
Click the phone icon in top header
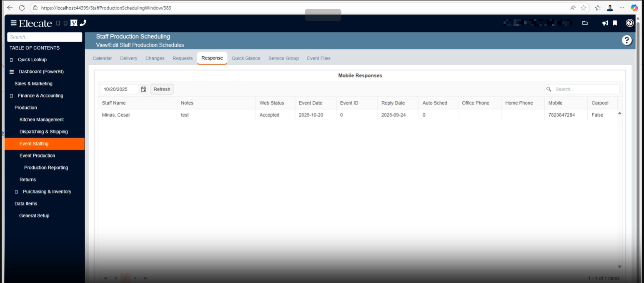pos(83,23)
